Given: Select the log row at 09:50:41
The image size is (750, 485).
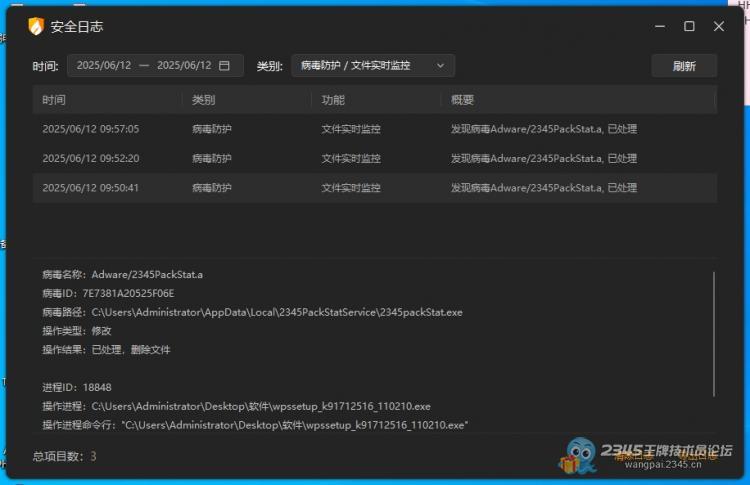Looking at the screenshot, I should click(375, 188).
